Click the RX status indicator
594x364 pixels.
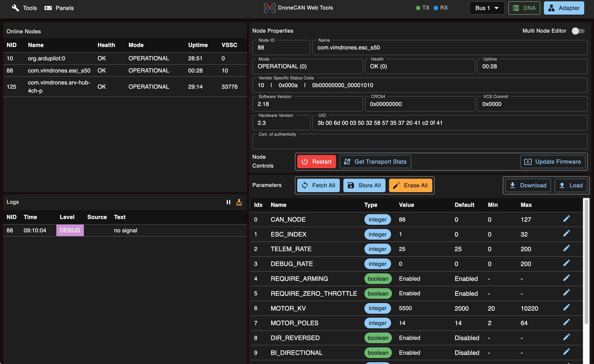point(441,8)
